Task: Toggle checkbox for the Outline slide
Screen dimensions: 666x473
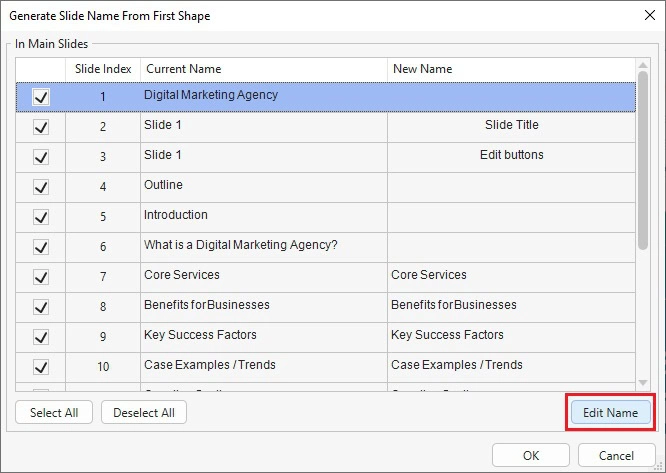Action: 41,187
